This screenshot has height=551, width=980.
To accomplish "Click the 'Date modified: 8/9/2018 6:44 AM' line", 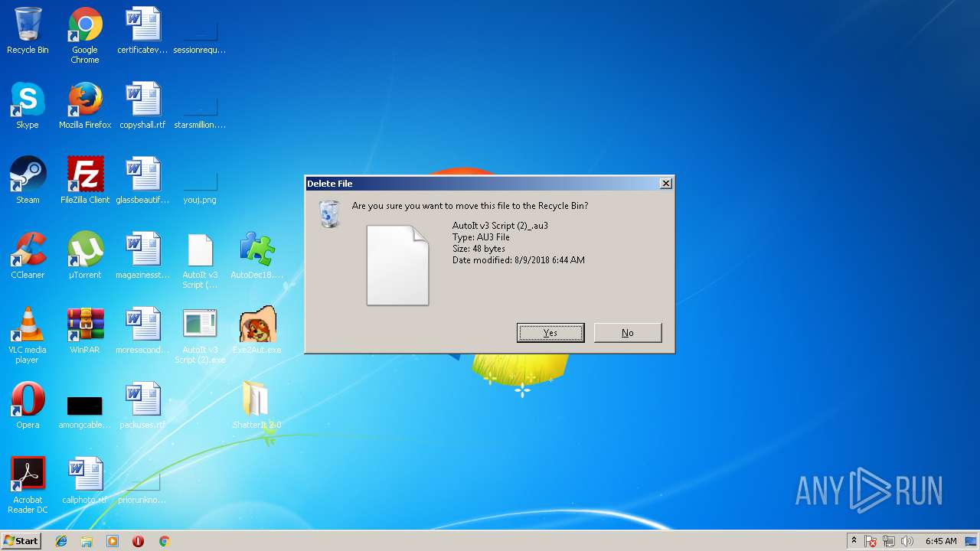I will 518,260.
